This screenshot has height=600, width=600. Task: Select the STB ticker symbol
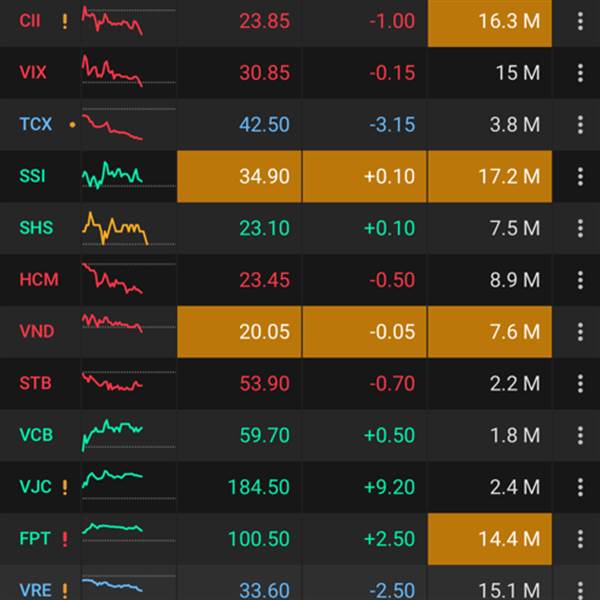point(36,383)
